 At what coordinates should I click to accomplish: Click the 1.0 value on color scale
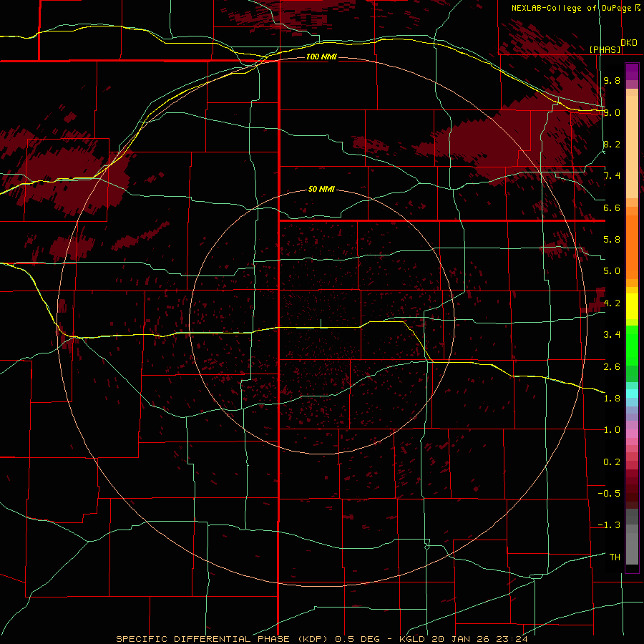coord(612,430)
